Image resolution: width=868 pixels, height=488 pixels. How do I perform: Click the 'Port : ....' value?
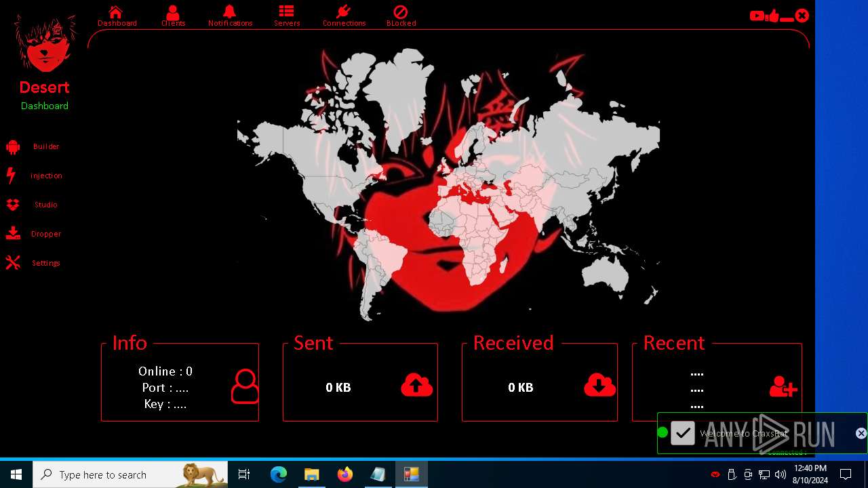(x=165, y=388)
